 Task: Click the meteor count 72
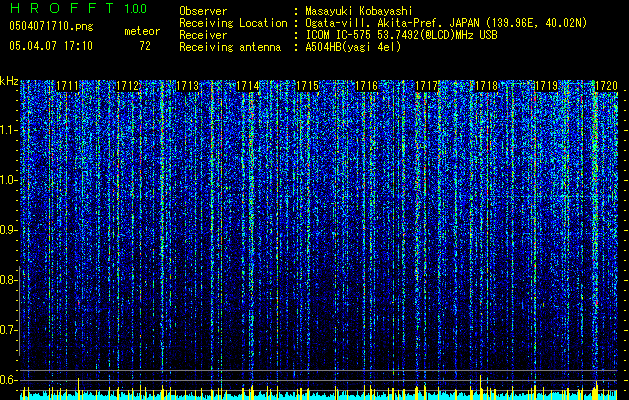coord(145,46)
